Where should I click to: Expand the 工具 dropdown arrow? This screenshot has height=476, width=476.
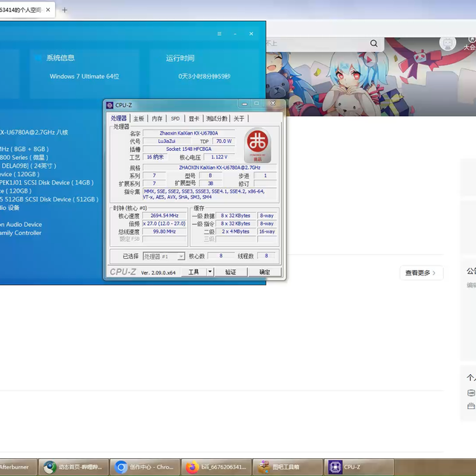click(210, 272)
